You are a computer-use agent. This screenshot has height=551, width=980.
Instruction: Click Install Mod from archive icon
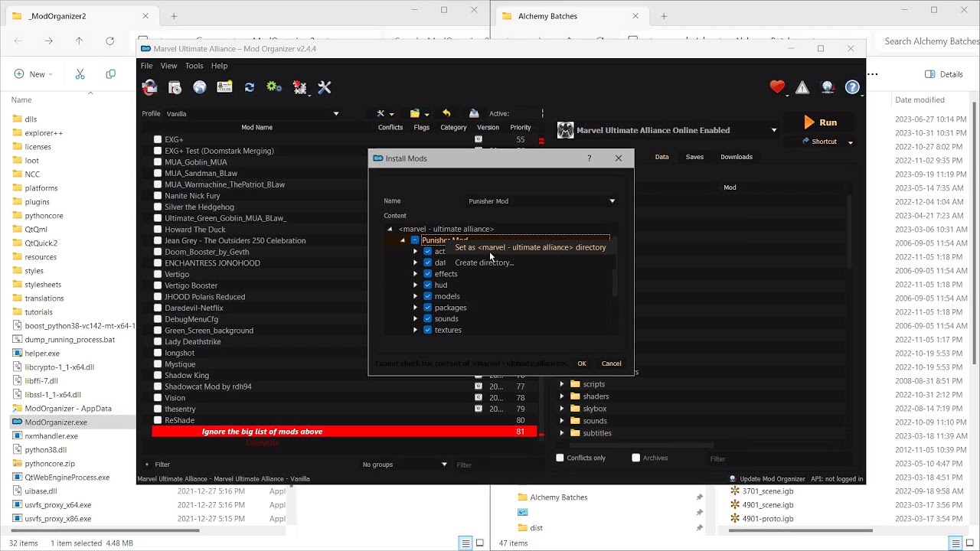coord(175,88)
